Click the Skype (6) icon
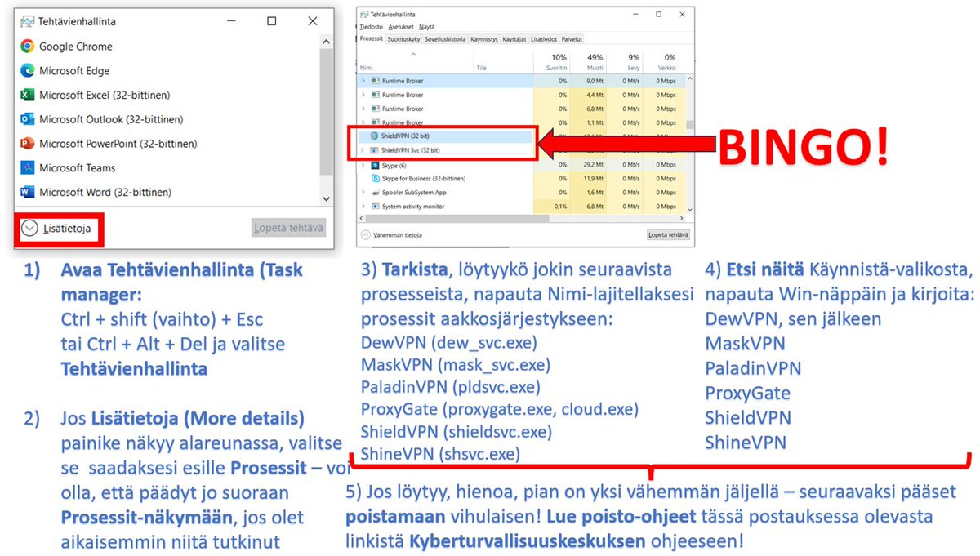980x556 pixels. 376,165
